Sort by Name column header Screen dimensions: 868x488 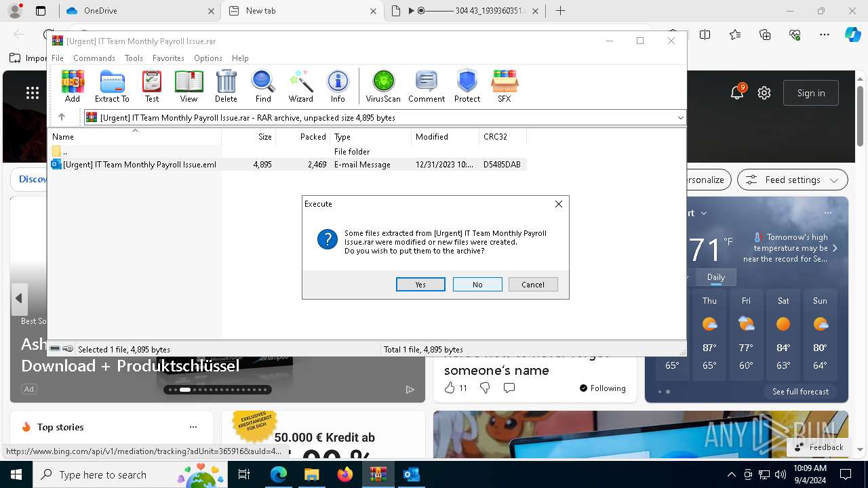coord(136,137)
